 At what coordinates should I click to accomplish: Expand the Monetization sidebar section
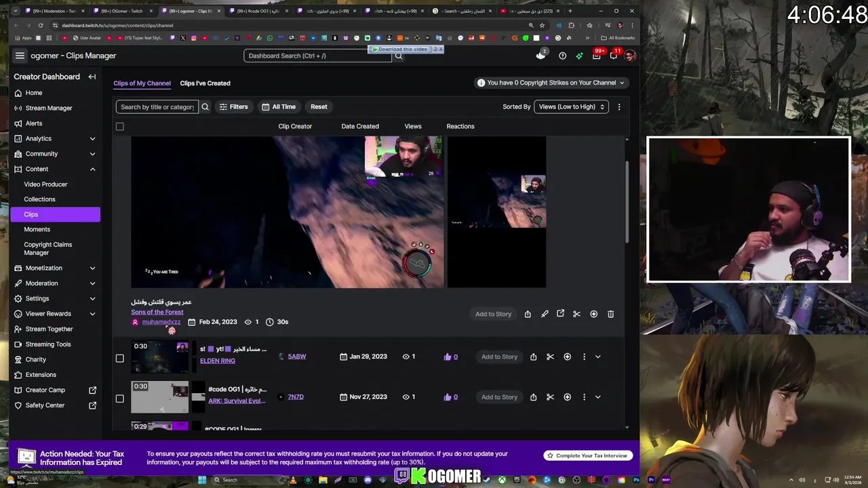tap(92, 268)
